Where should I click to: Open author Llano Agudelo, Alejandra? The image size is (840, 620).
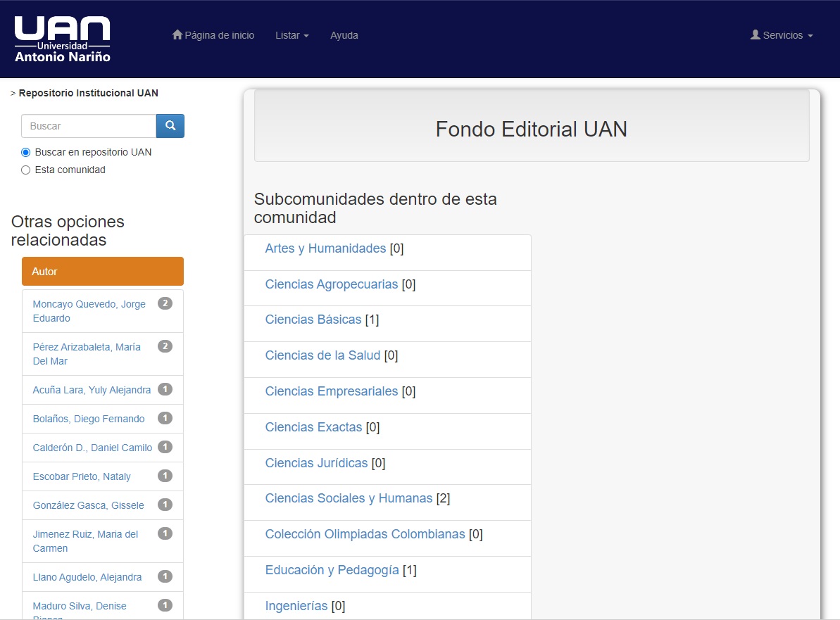(87, 577)
